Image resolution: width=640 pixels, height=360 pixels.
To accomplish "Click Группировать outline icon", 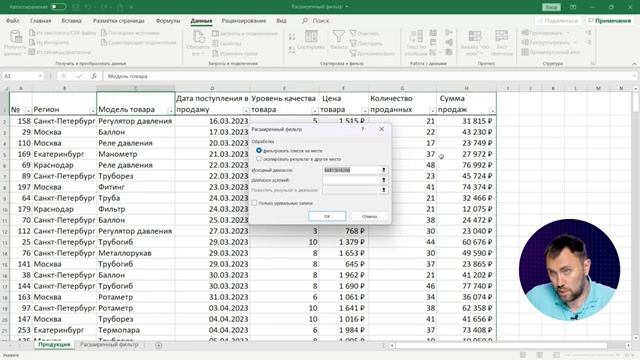I will point(525,33).
